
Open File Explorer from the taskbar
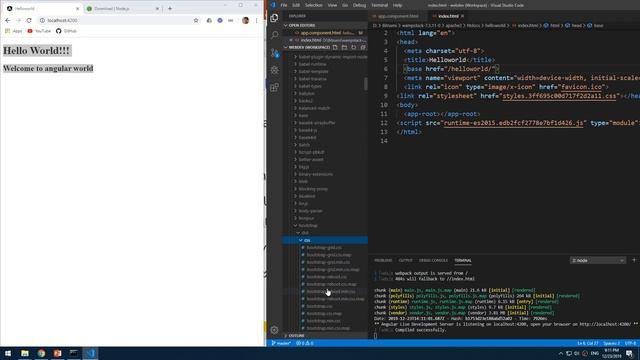[25, 353]
